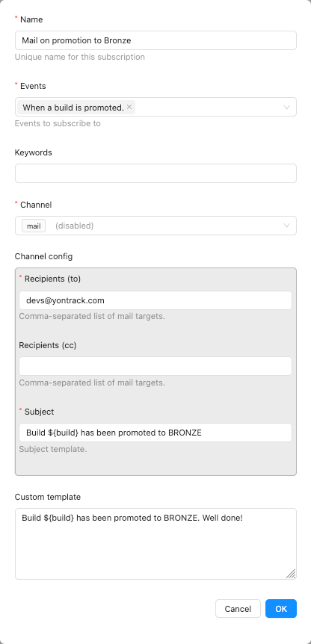311x644 pixels.
Task: Click the Channel field label
Action: coord(36,204)
